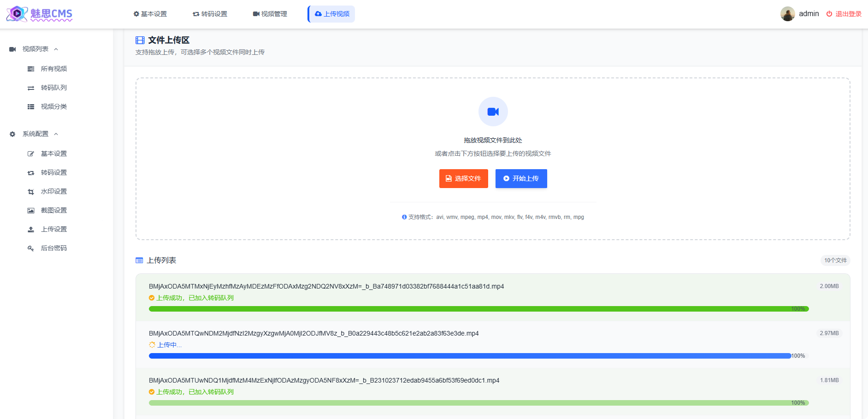
Task: Open the 基本设置 top navigation tab
Action: pyautogui.click(x=150, y=14)
